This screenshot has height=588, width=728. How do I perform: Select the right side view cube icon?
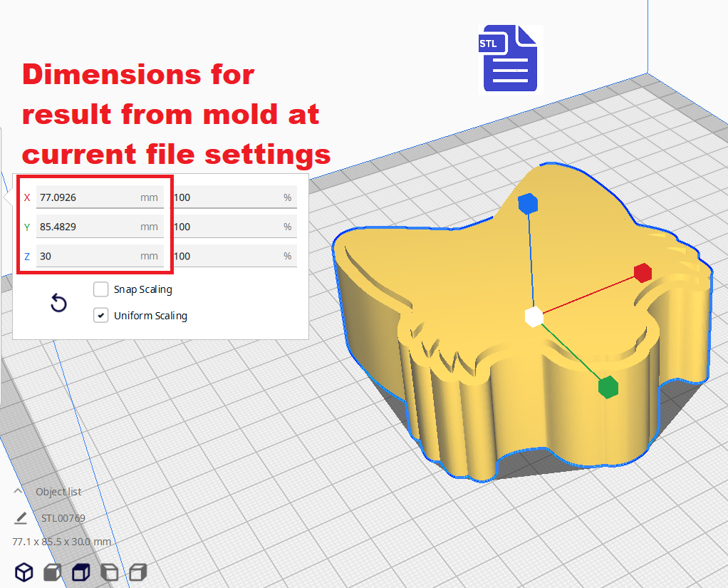(138, 572)
